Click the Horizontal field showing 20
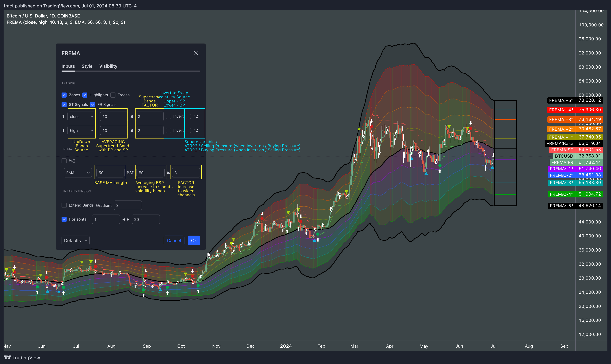Screen dimensions: 611x364 (x=146, y=219)
